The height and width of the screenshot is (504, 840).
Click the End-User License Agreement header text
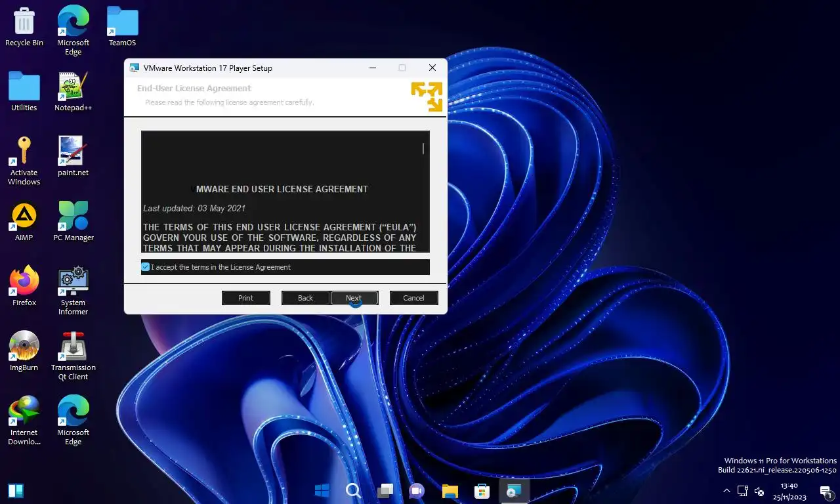click(194, 88)
